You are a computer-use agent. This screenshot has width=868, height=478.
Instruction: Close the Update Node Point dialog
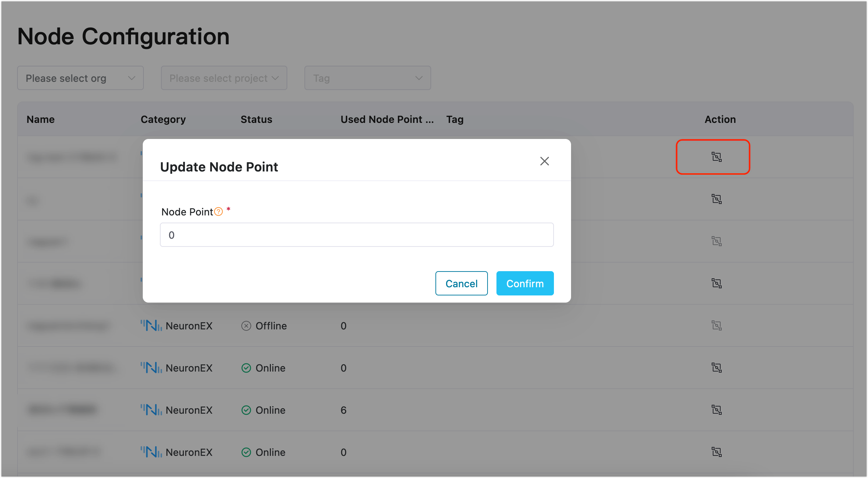[x=544, y=161]
